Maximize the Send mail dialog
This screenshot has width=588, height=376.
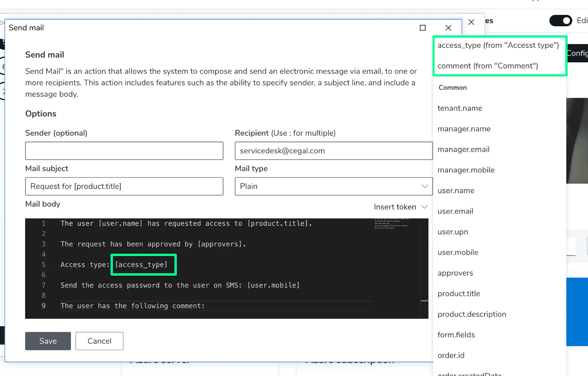pos(423,28)
